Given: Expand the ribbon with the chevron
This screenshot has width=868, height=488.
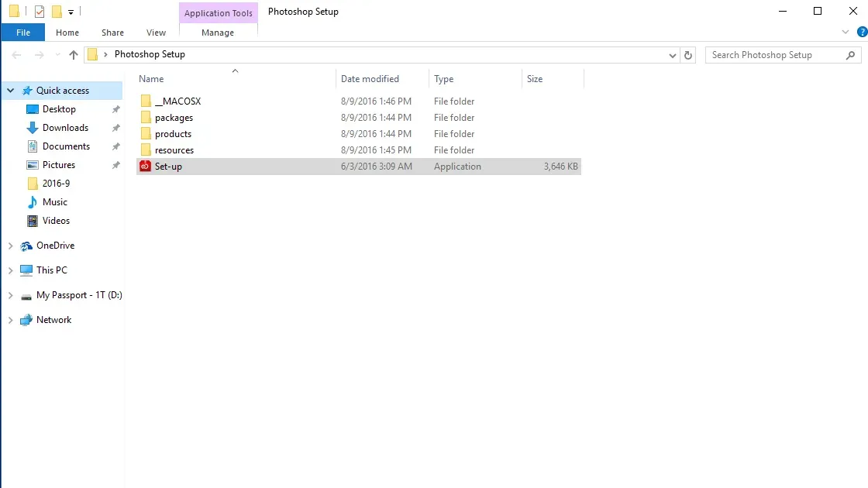Looking at the screenshot, I should [x=846, y=32].
